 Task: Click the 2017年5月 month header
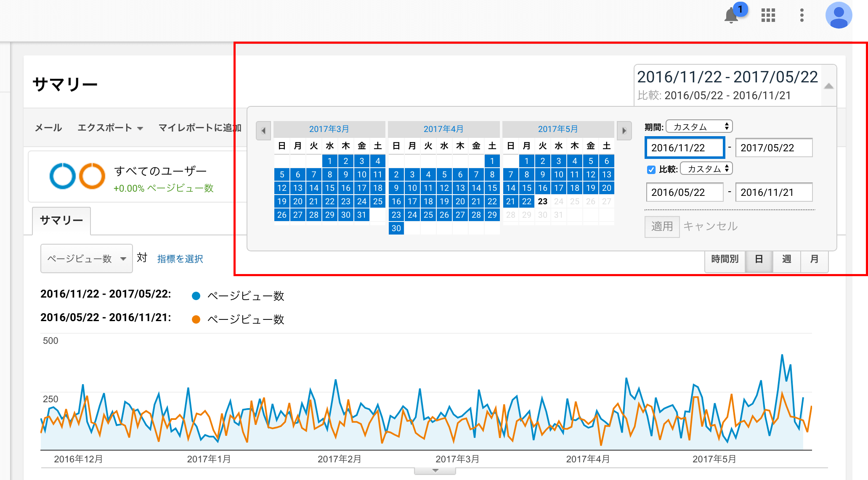(558, 129)
